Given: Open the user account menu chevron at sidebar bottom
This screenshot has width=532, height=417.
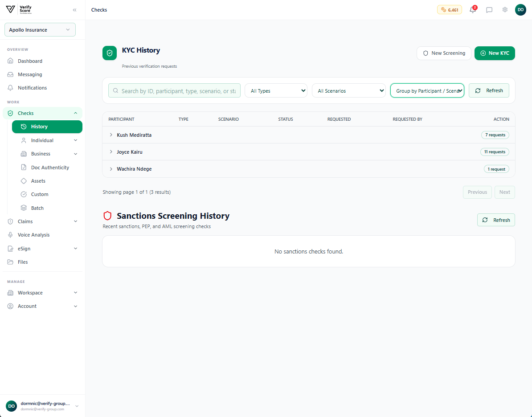Looking at the screenshot, I should [x=77, y=406].
